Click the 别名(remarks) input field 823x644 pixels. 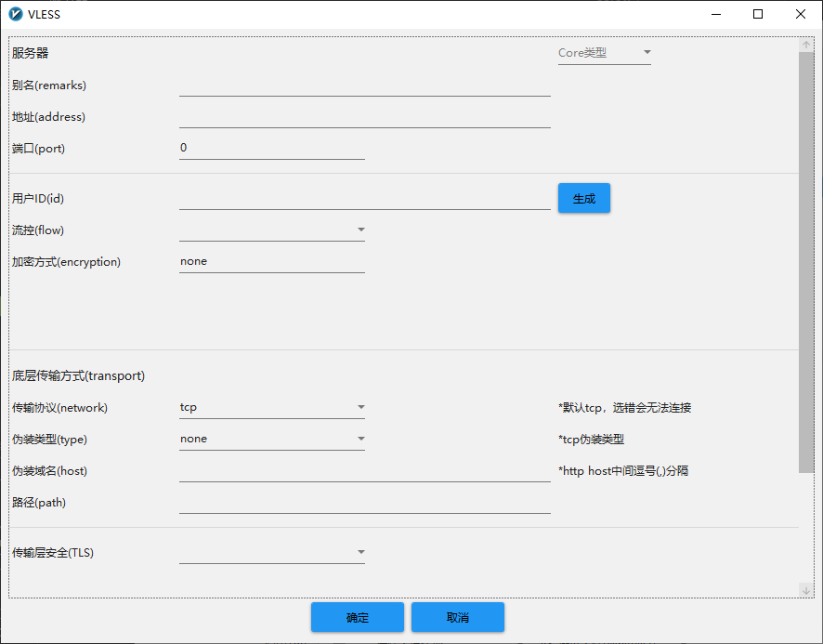coord(364,85)
